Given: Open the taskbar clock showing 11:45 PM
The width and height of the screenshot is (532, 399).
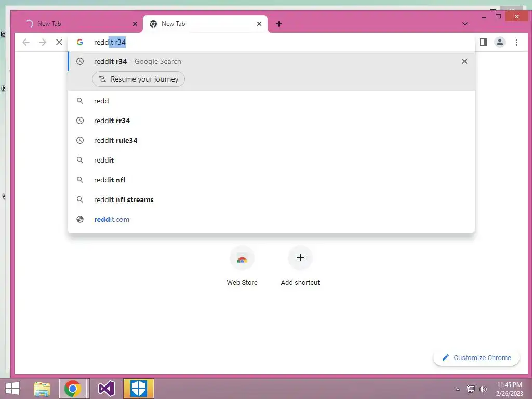Looking at the screenshot, I should 509,389.
